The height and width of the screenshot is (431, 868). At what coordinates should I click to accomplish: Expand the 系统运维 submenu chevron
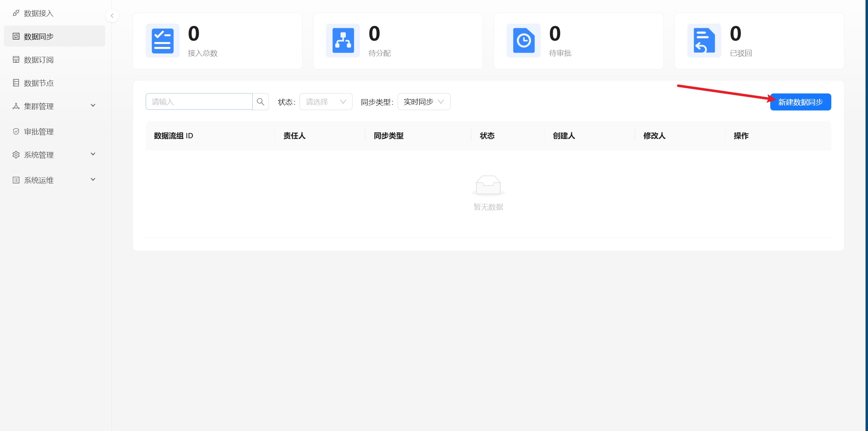tap(93, 180)
